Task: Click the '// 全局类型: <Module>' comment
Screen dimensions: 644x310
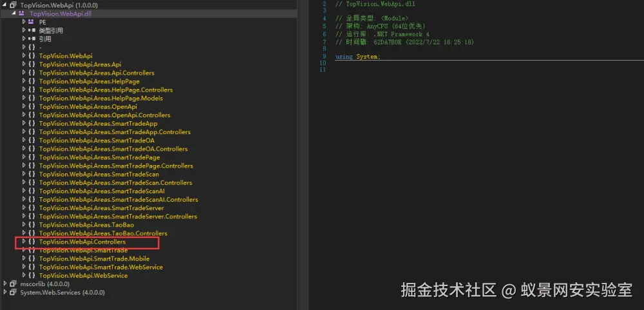Action: click(372, 19)
